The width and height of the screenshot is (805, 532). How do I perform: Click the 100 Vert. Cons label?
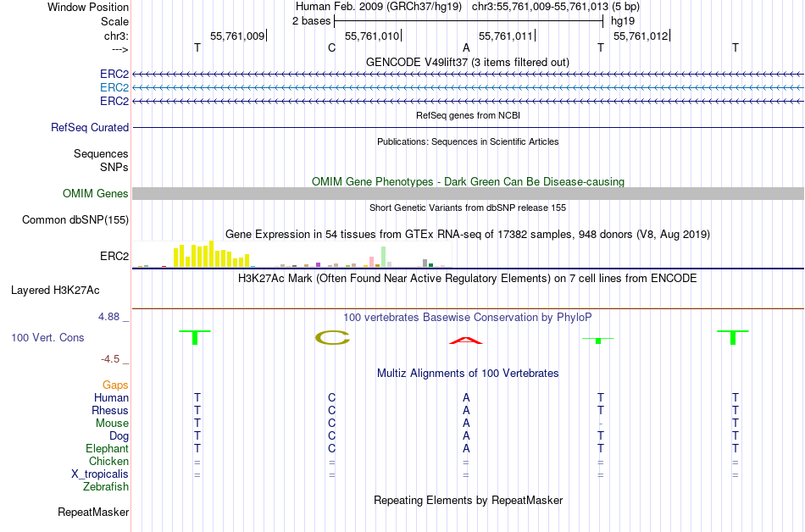point(47,337)
